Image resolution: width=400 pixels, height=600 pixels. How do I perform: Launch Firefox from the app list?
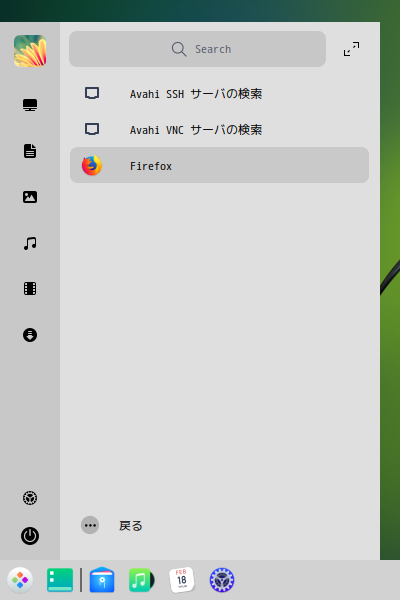click(219, 165)
